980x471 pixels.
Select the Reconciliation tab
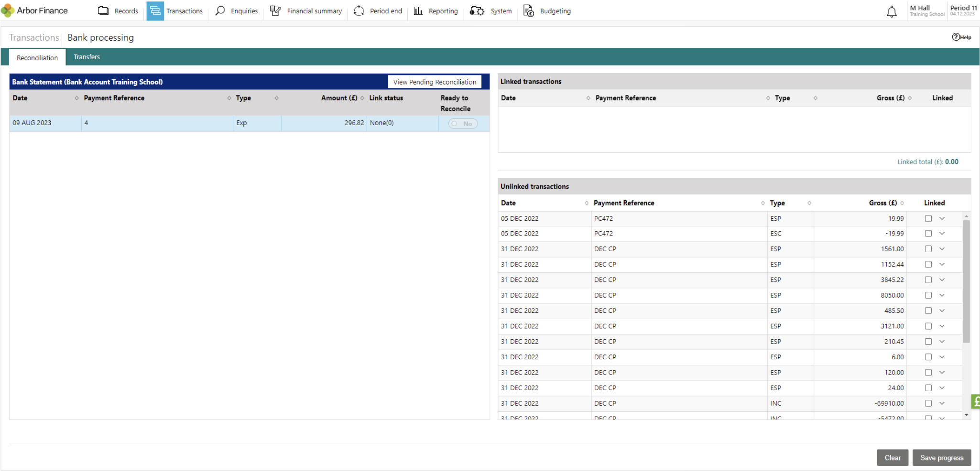tap(37, 57)
